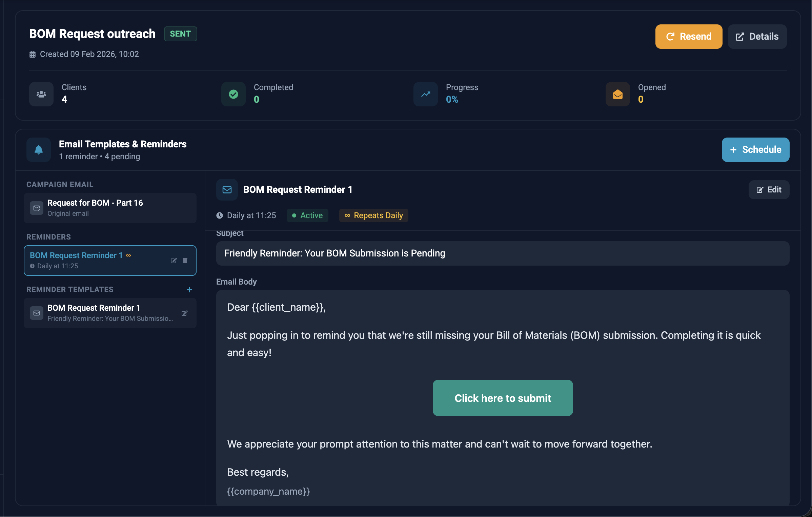The height and width of the screenshot is (517, 812).
Task: Click the Clients people icon
Action: [x=41, y=94]
